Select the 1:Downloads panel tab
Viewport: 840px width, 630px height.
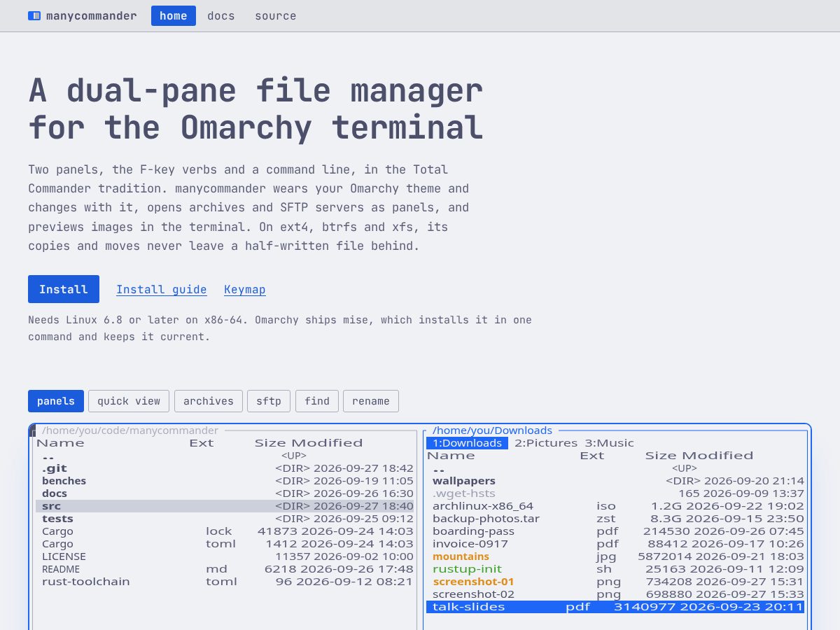467,443
